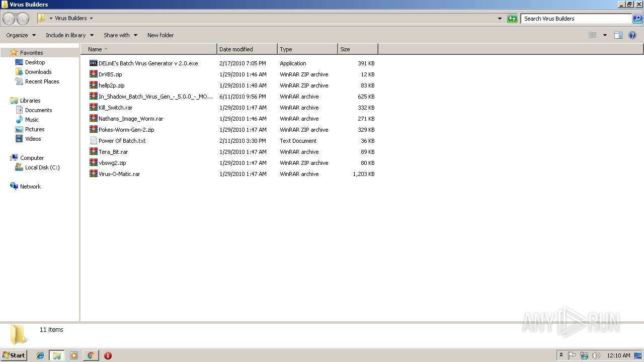Click the volume speaker tray icon
644x362 pixels.
596,355
